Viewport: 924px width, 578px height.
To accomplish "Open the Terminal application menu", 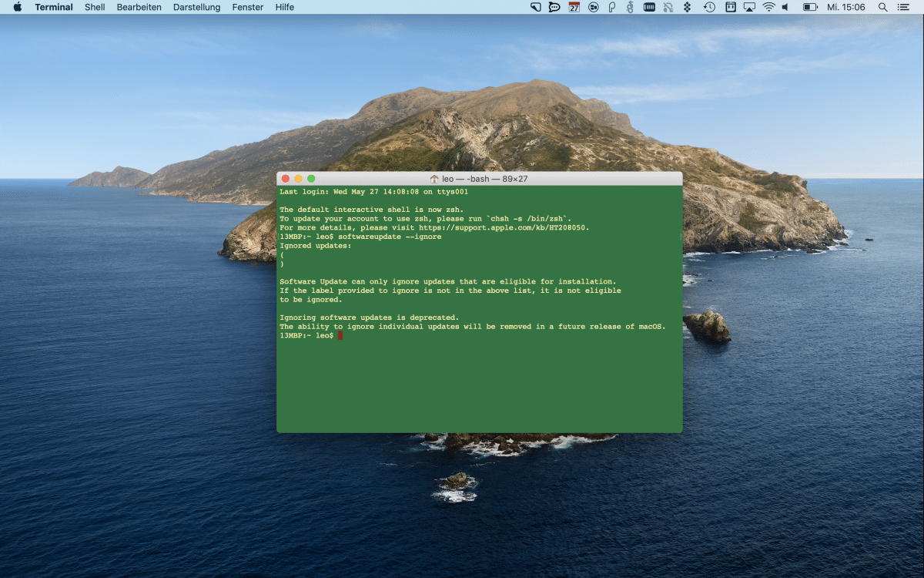I will (54, 7).
